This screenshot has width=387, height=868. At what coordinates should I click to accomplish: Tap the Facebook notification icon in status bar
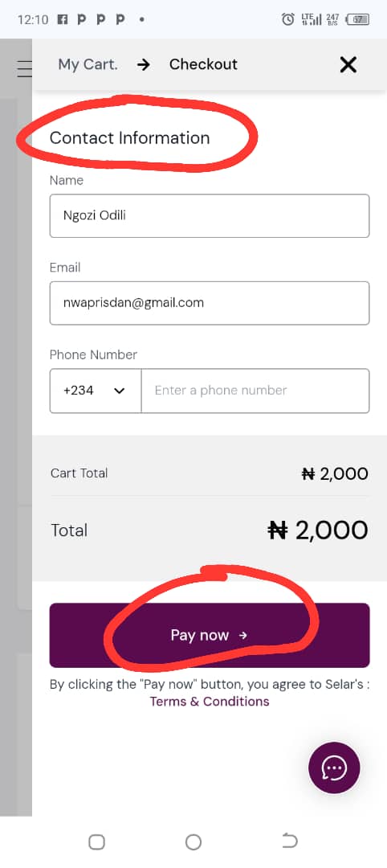63,18
